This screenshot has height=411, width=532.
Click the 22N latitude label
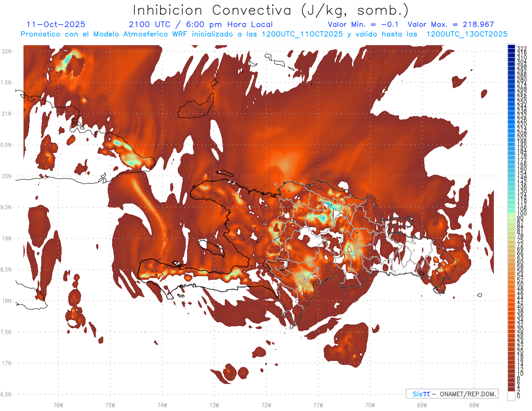(7, 51)
